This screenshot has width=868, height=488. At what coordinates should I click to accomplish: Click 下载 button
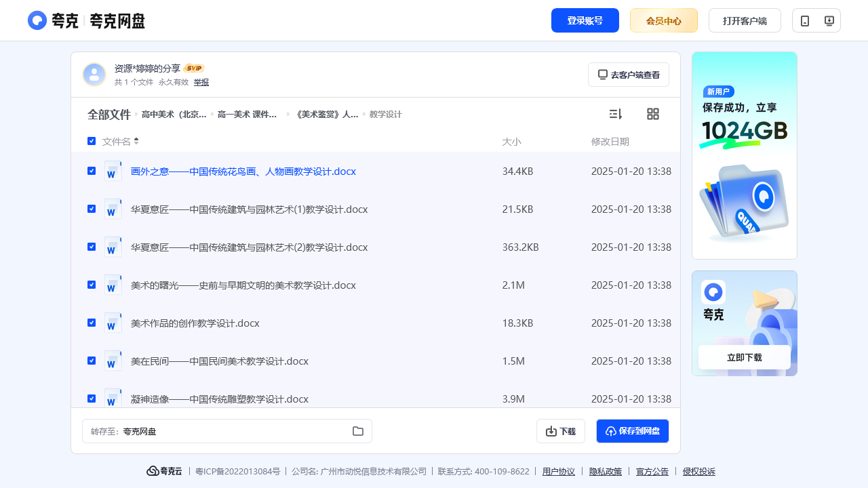coord(561,431)
